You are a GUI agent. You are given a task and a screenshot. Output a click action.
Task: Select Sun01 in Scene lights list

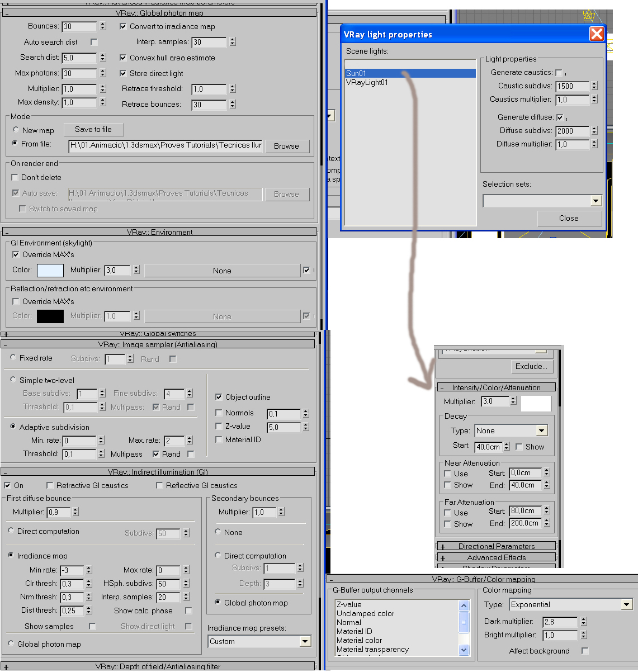pos(410,73)
